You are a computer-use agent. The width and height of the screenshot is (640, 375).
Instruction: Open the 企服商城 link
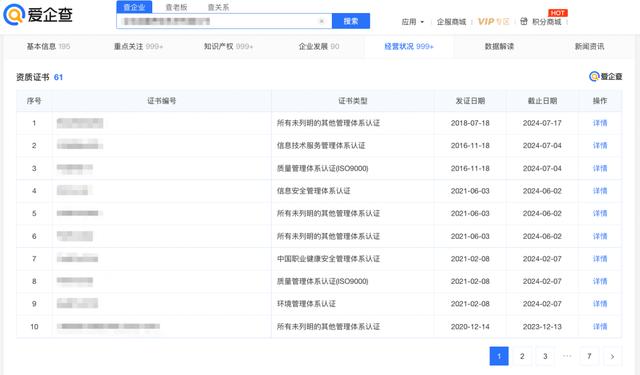451,22
